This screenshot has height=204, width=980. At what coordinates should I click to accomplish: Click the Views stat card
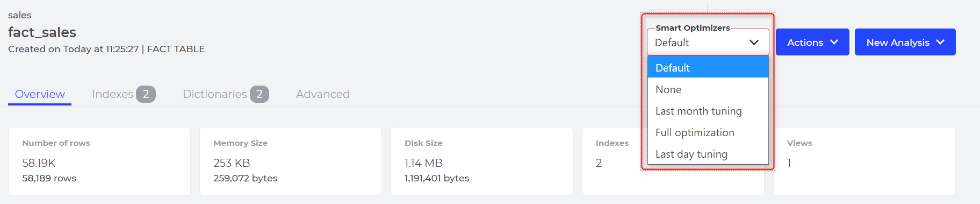864,161
